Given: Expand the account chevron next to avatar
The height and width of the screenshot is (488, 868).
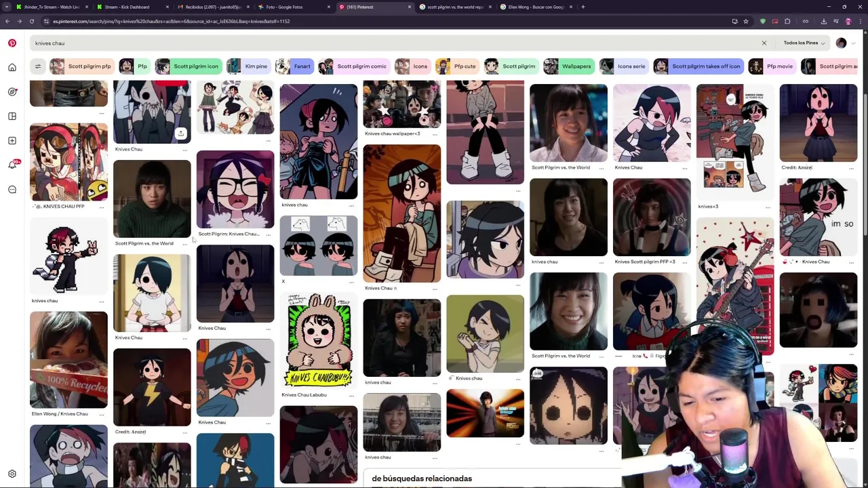Looking at the screenshot, I should point(854,43).
